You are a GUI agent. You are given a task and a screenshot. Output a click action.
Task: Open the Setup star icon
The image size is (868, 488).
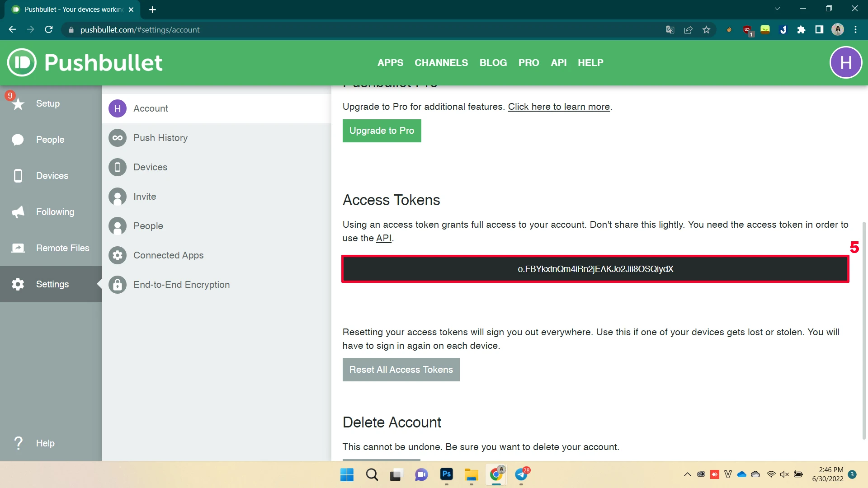pyautogui.click(x=18, y=104)
